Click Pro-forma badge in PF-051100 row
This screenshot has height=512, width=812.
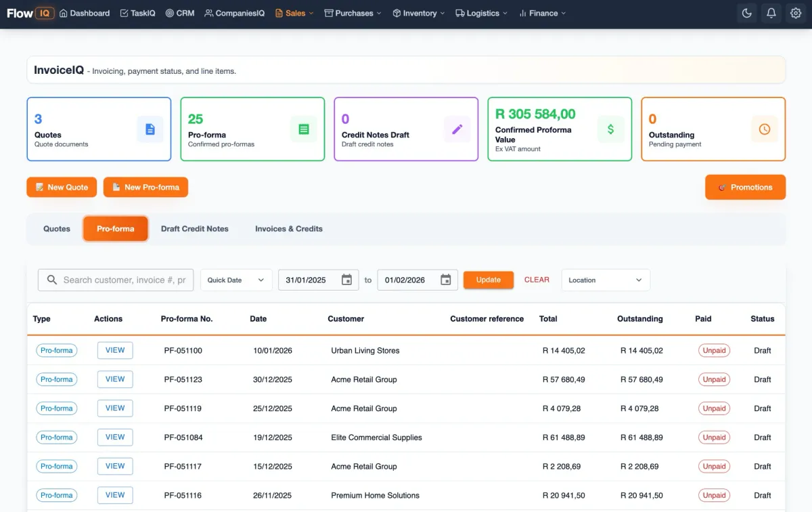pos(56,351)
